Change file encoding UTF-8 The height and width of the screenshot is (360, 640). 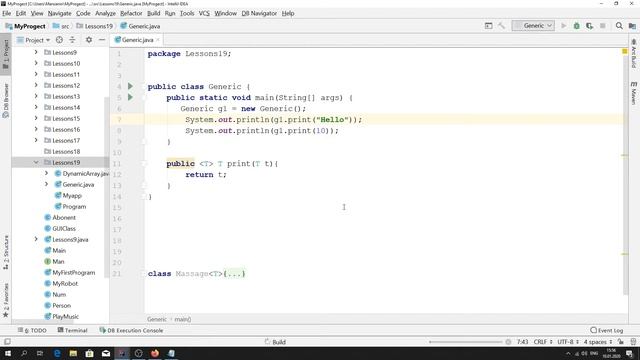coord(568,342)
